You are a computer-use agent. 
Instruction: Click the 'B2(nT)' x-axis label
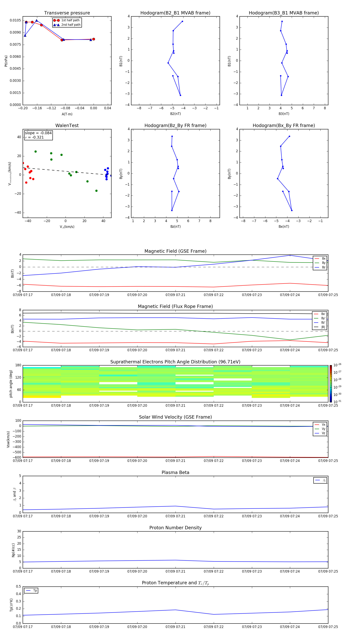pos(175,114)
